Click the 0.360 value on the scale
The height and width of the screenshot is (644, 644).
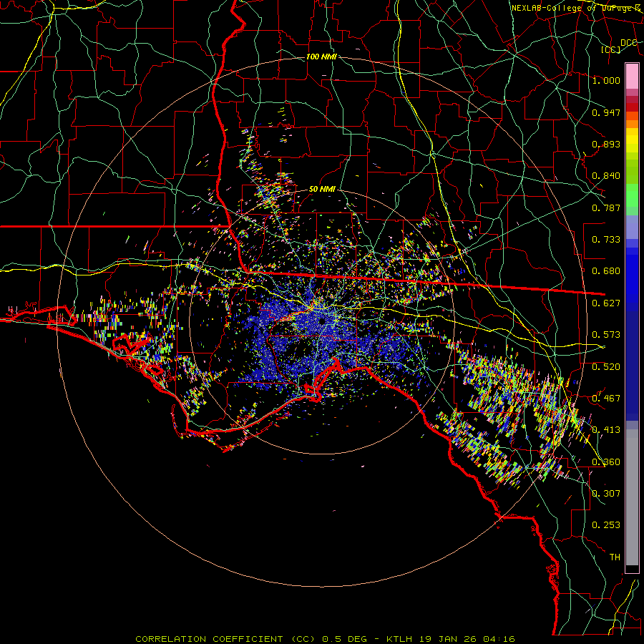tap(606, 462)
